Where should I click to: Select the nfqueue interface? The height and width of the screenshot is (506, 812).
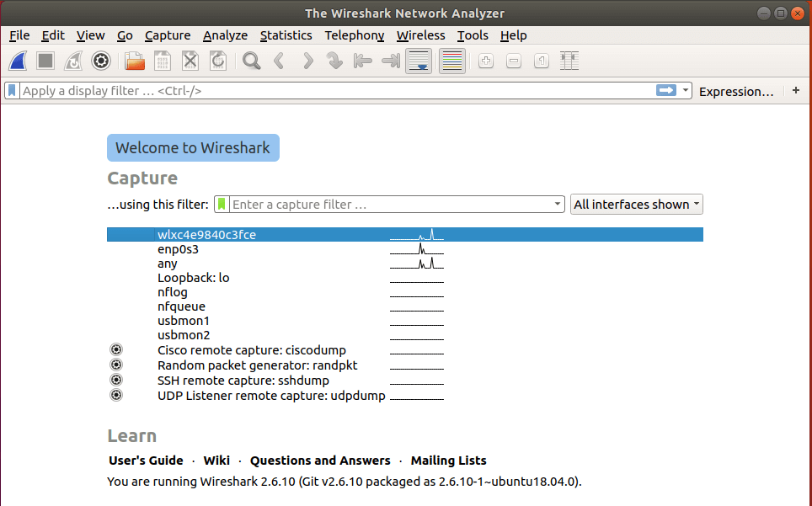[405, 306]
